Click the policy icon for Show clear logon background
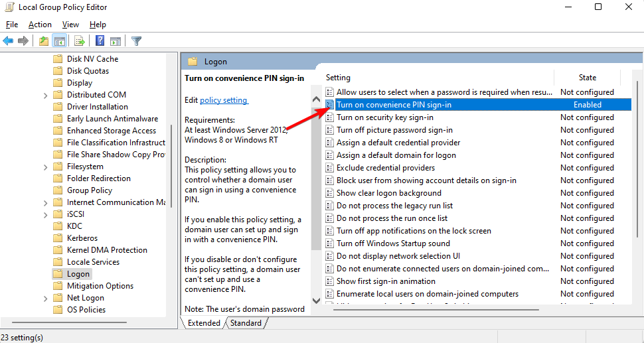This screenshot has width=644, height=343. click(329, 193)
